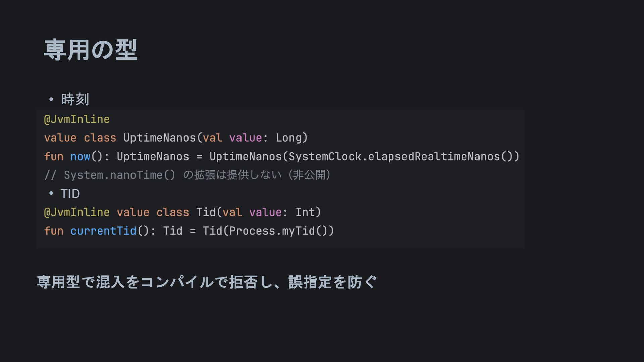This screenshot has height=362, width=644.
Task: Click the bullet dot before TID
Action: [x=51, y=193]
